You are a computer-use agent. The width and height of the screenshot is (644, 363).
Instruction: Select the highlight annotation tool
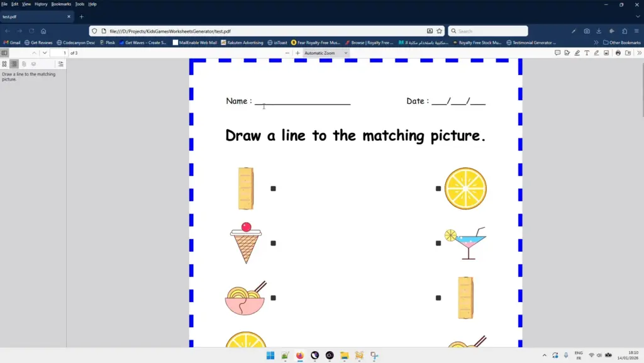pyautogui.click(x=577, y=53)
